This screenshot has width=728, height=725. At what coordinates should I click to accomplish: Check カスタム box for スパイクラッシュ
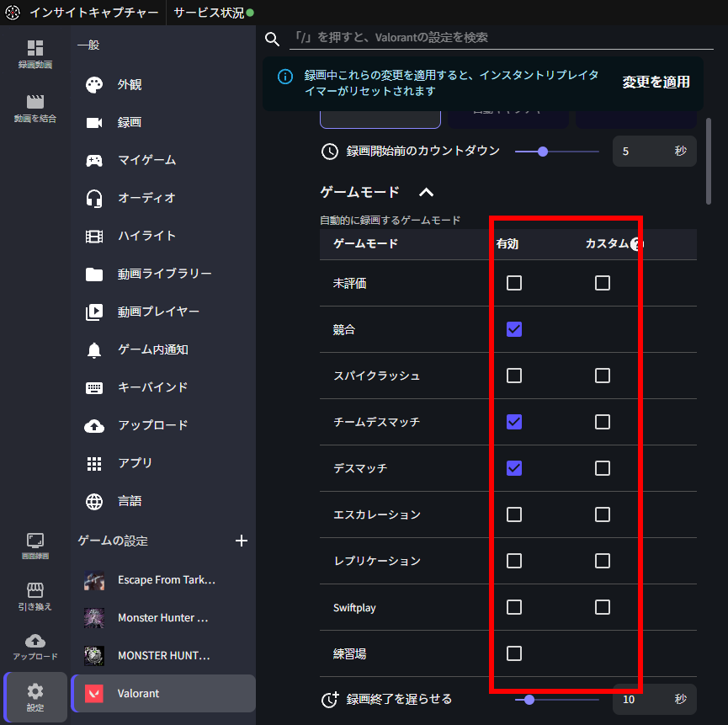pyautogui.click(x=603, y=376)
